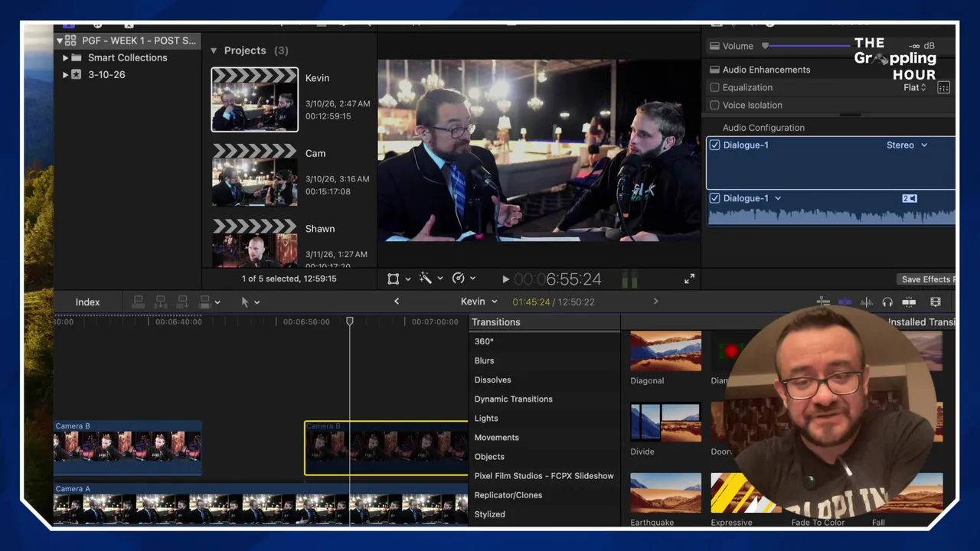Open the tool selection dropdown arrow

[x=256, y=302]
